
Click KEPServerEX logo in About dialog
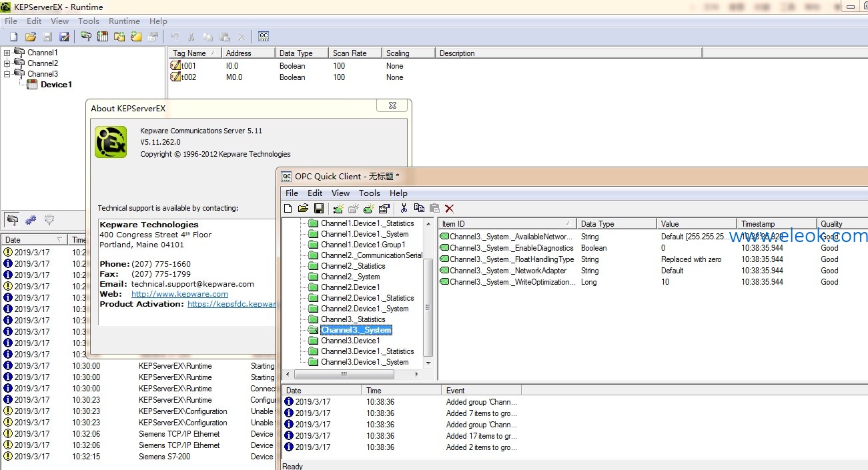tap(111, 142)
